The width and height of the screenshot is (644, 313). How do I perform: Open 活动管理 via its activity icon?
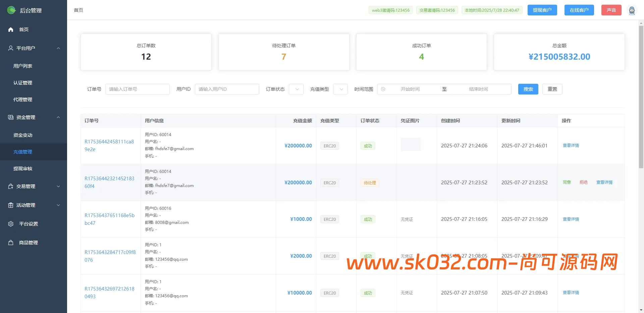click(10, 205)
